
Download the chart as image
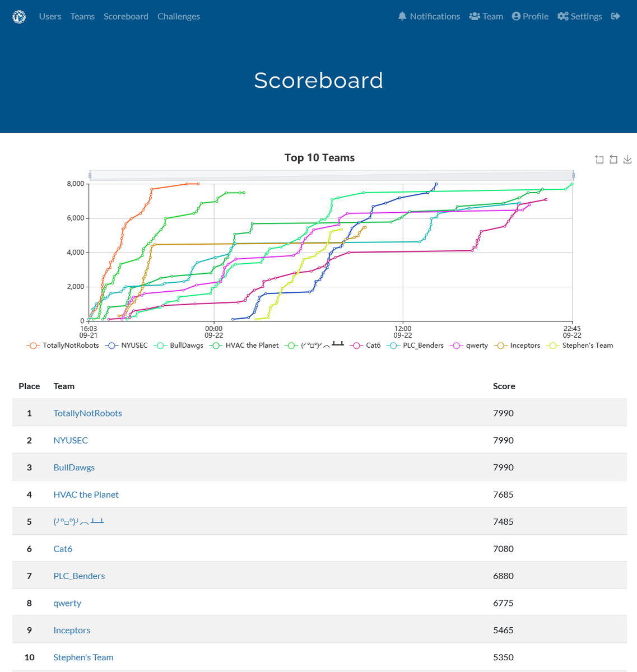tap(627, 160)
